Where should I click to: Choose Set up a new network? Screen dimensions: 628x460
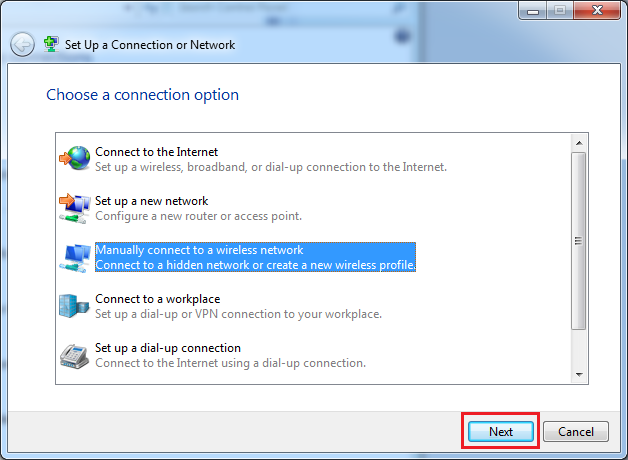[151, 201]
